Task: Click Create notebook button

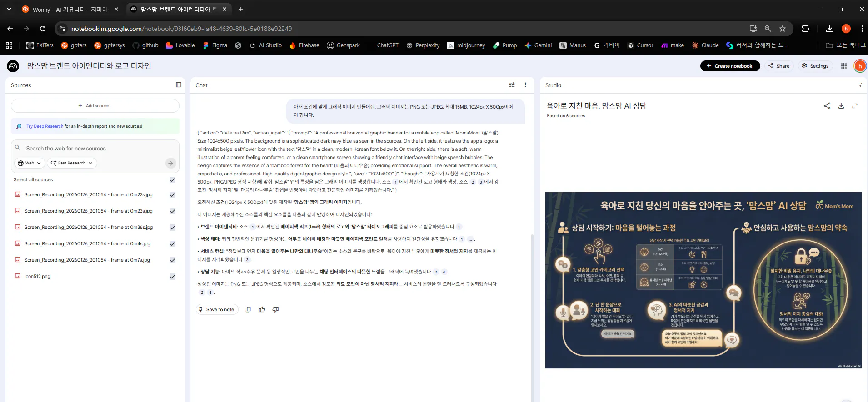Action: point(730,66)
